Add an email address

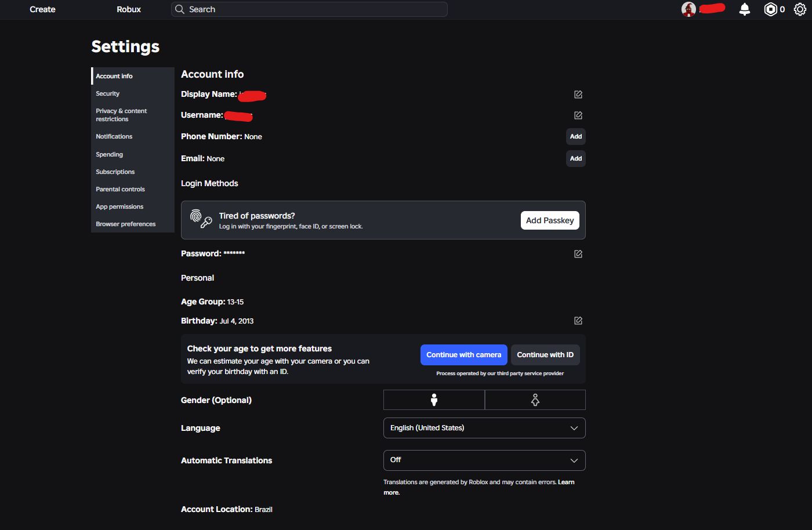(576, 158)
